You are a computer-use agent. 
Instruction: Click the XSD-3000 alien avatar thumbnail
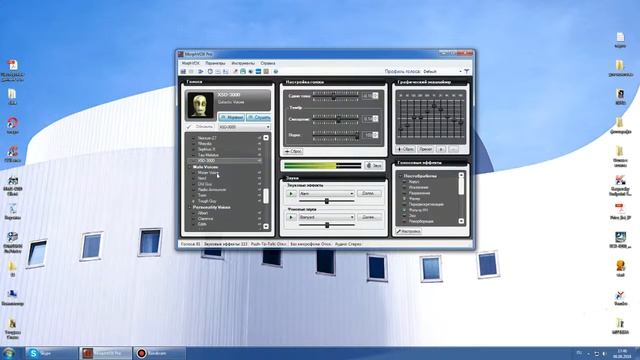(x=200, y=105)
